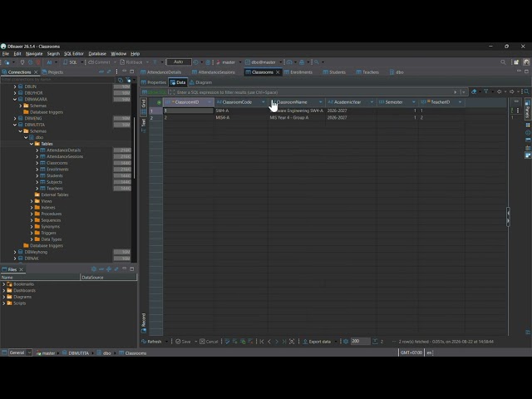532x399 pixels.
Task: Open the Window menu
Action: (118, 53)
